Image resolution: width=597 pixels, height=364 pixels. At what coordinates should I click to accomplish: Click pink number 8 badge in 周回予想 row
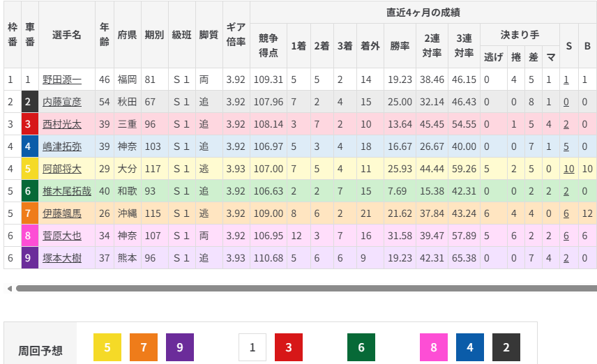(x=434, y=347)
